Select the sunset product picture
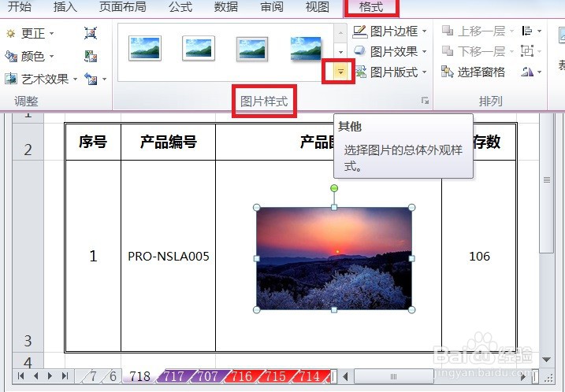This screenshot has width=565, height=392. click(x=334, y=258)
